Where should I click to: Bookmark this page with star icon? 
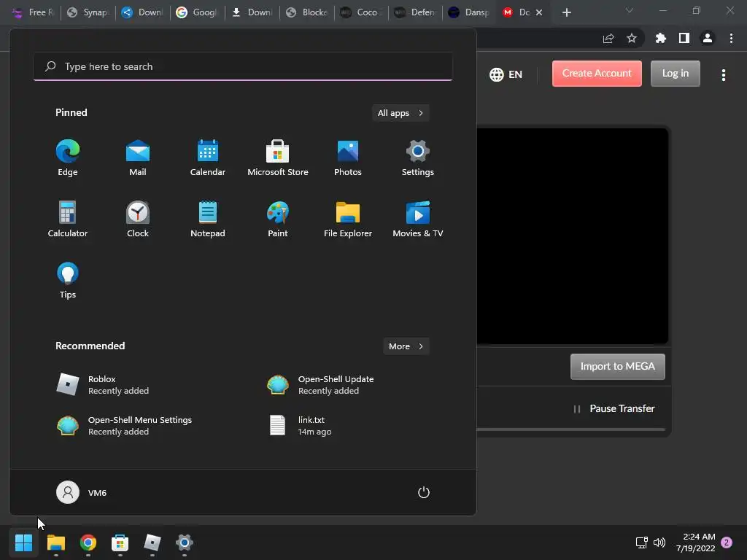[632, 38]
